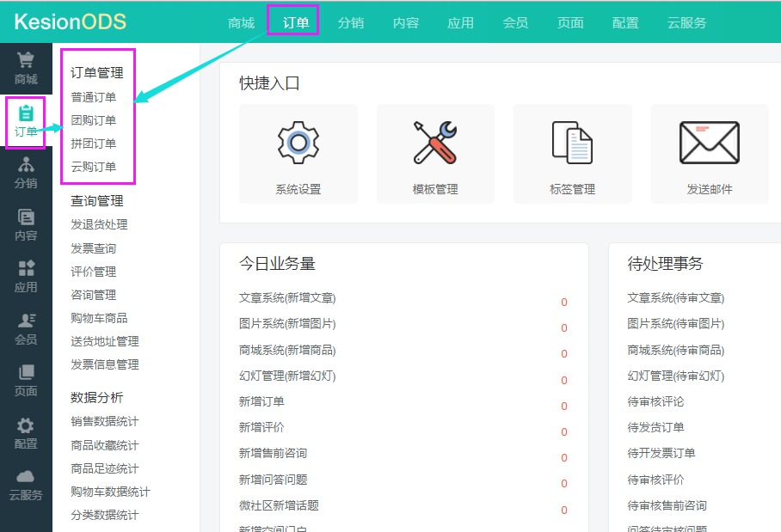Select the 会员 member sidebar icon
The image size is (781, 532).
click(26, 321)
